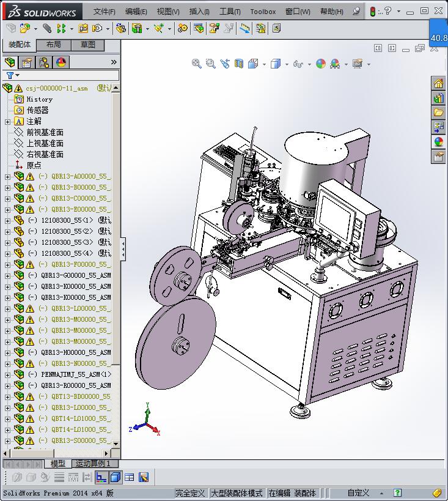
Task: Click the Zoom to Fit icon
Action: pos(197,64)
